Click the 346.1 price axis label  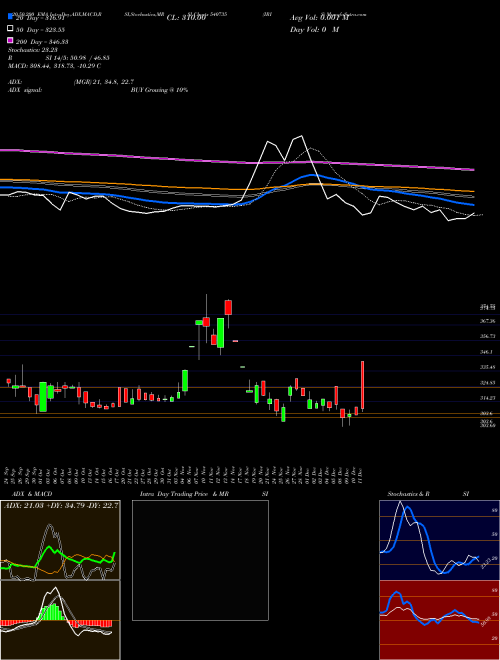click(x=487, y=352)
